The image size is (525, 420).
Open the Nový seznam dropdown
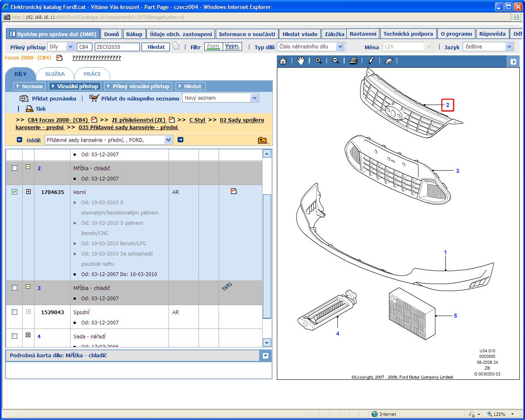coord(254,98)
